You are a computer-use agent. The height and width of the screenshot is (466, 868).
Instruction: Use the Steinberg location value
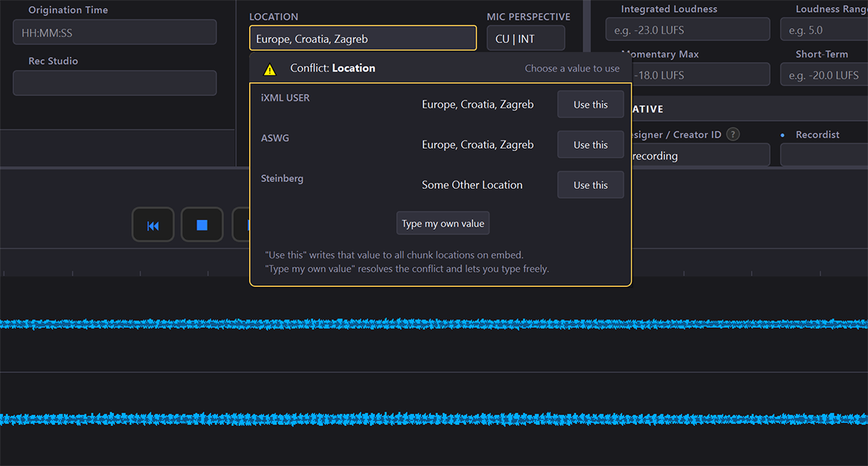[x=591, y=185]
